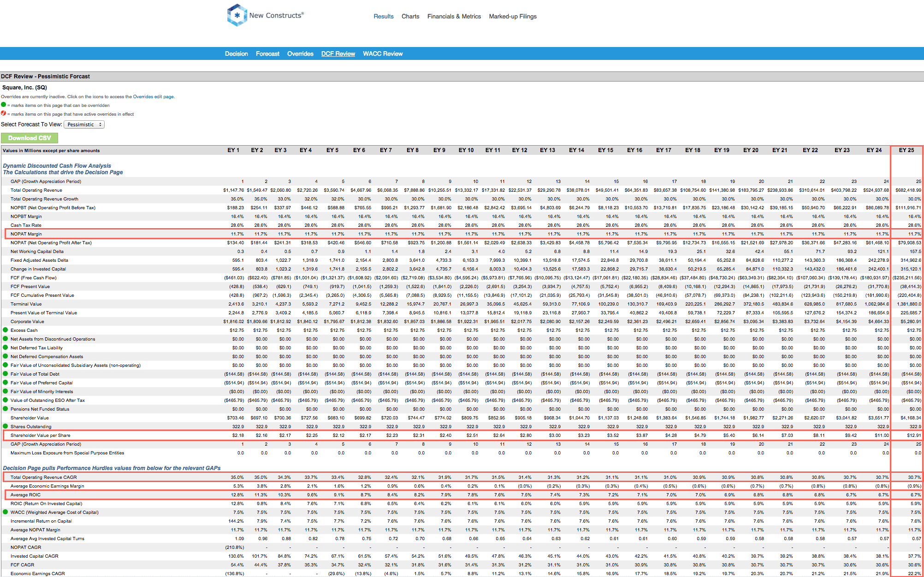Click the EY 18 column header
924x577 pixels.
click(x=693, y=150)
